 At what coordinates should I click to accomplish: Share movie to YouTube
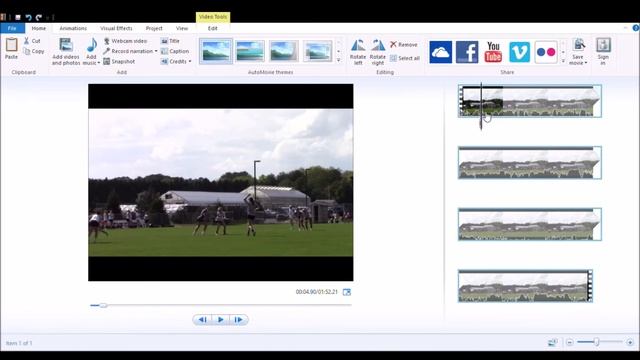coord(493,52)
